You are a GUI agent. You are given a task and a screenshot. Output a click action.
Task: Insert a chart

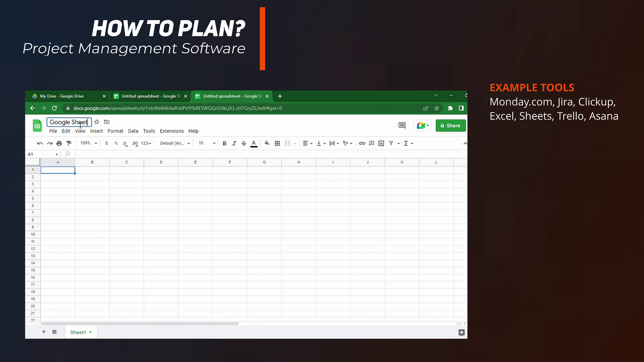coord(381,143)
